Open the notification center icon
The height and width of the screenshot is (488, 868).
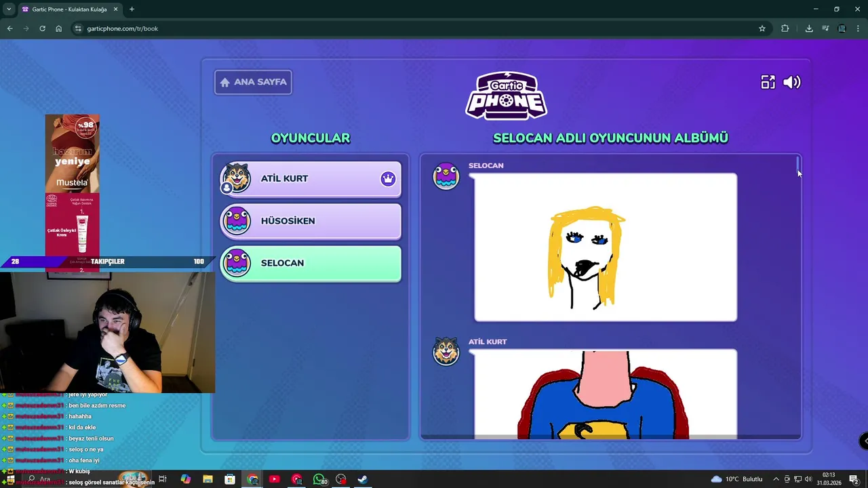(x=854, y=479)
